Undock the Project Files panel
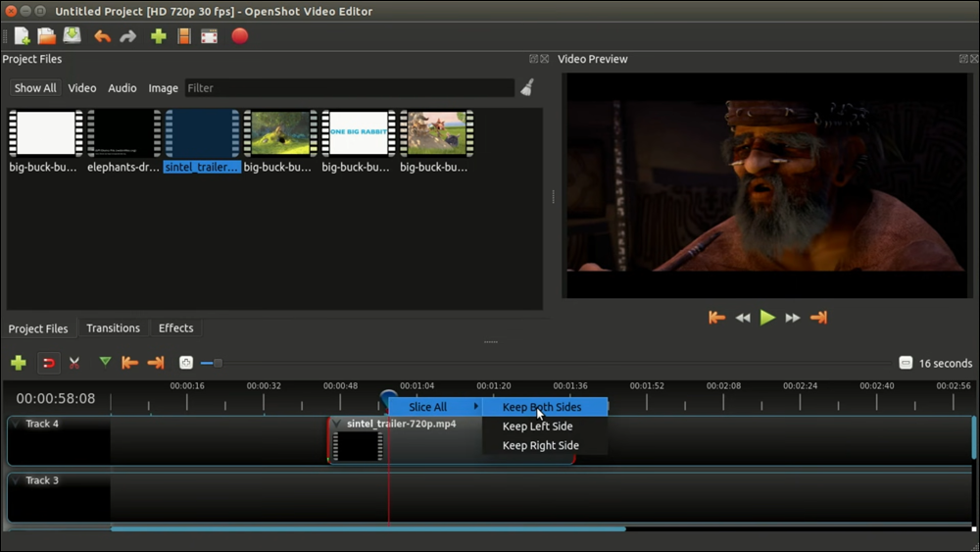Viewport: 980px width, 552px height. click(533, 59)
